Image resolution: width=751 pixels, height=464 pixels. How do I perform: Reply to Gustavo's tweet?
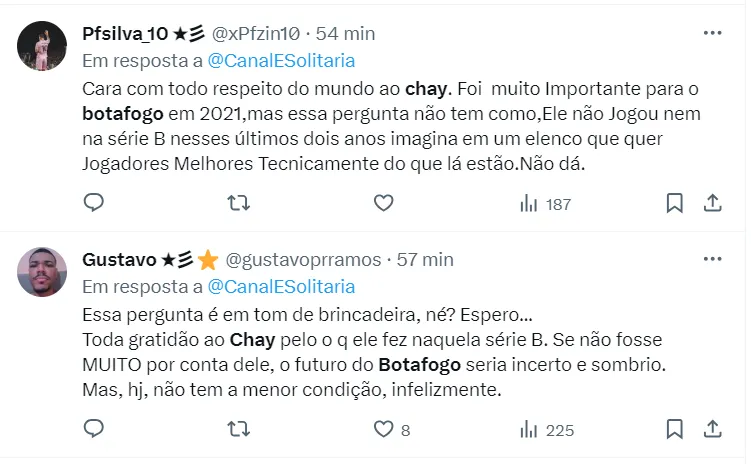[x=93, y=429]
